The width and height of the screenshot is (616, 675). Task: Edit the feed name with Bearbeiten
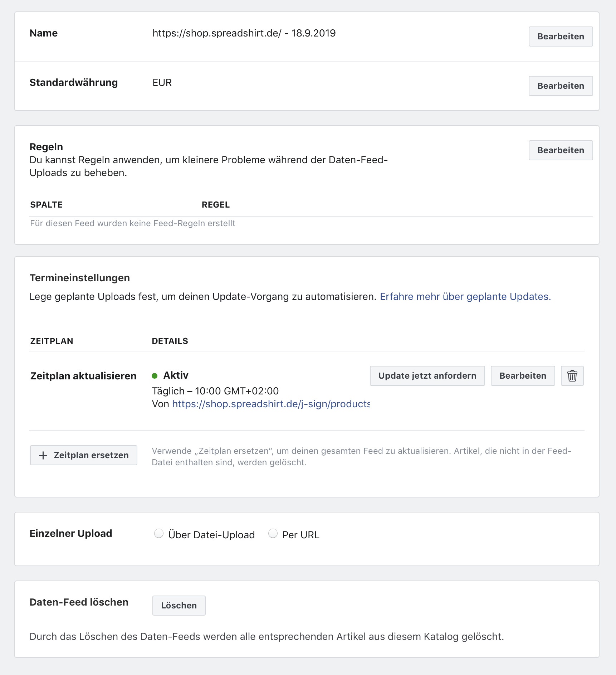pyautogui.click(x=561, y=37)
